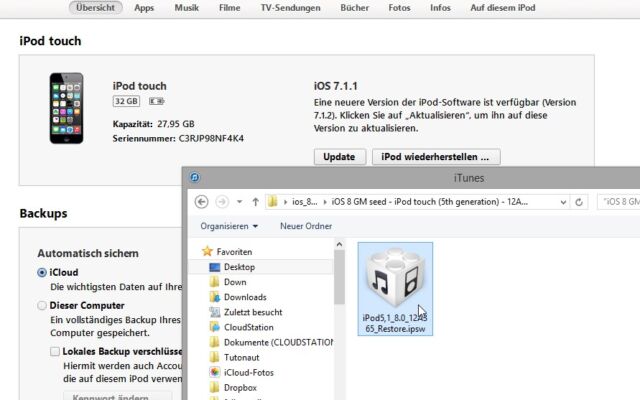Switch to the Musik tab
The image size is (640, 400).
pos(186,8)
